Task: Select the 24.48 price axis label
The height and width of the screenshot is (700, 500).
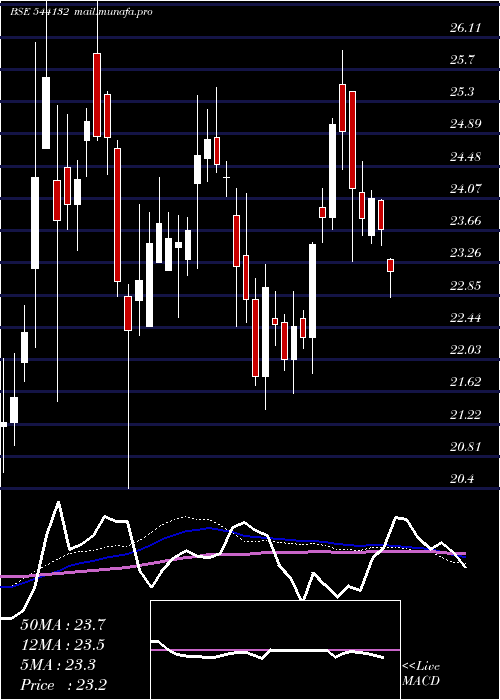Action: [x=465, y=157]
